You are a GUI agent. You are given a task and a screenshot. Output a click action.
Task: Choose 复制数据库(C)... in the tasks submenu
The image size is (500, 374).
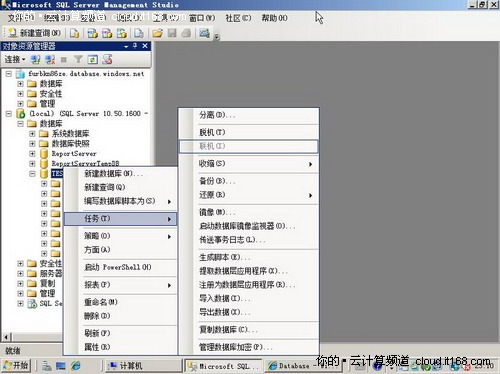point(249,330)
